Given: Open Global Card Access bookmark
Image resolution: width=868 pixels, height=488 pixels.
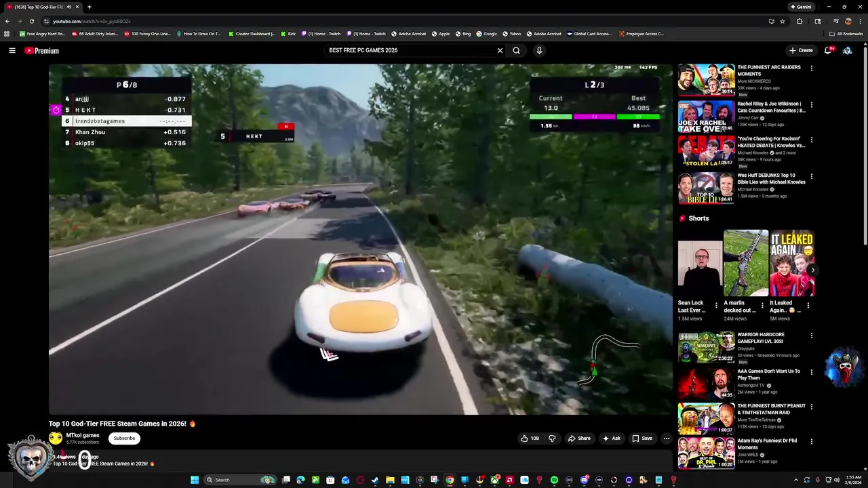Looking at the screenshot, I should point(589,33).
